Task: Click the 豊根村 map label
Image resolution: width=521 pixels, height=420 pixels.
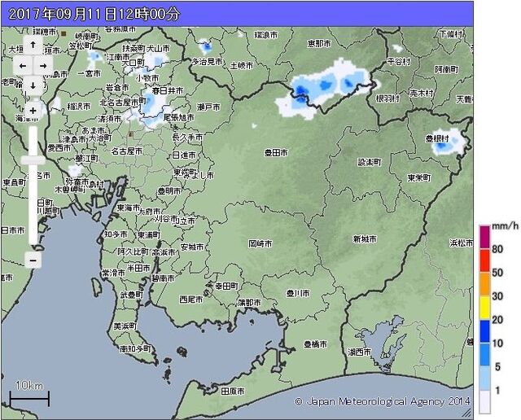Action: tap(437, 138)
